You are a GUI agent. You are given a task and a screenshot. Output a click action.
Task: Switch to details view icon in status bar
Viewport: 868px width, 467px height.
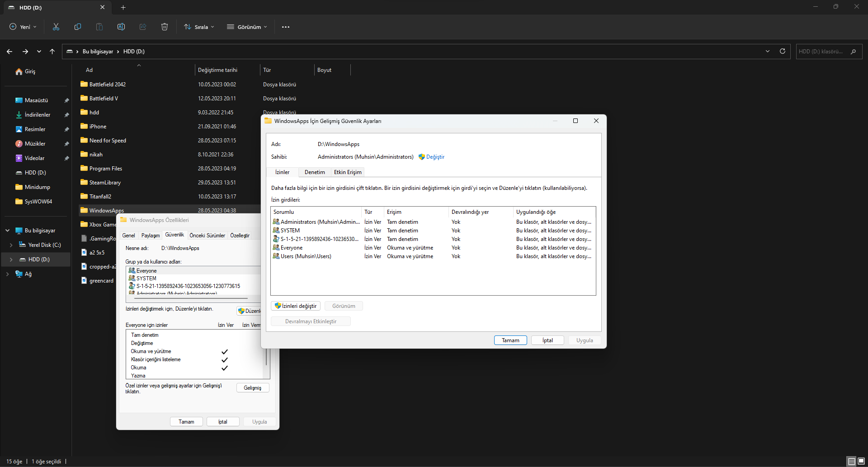click(x=851, y=461)
